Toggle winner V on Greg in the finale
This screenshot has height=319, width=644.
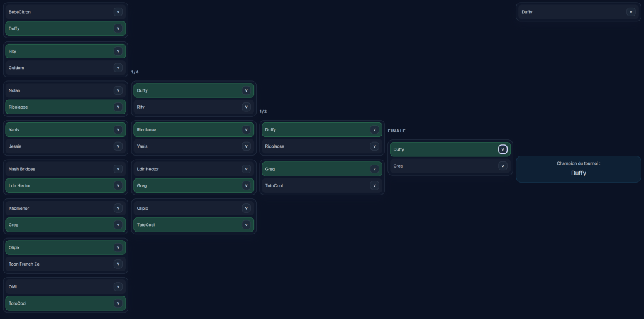pyautogui.click(x=502, y=166)
